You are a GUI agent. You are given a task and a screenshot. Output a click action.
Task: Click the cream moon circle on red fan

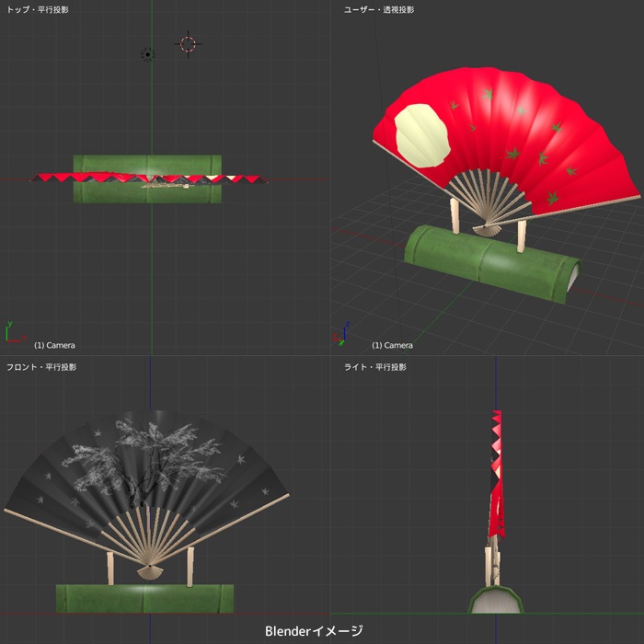click(x=422, y=135)
